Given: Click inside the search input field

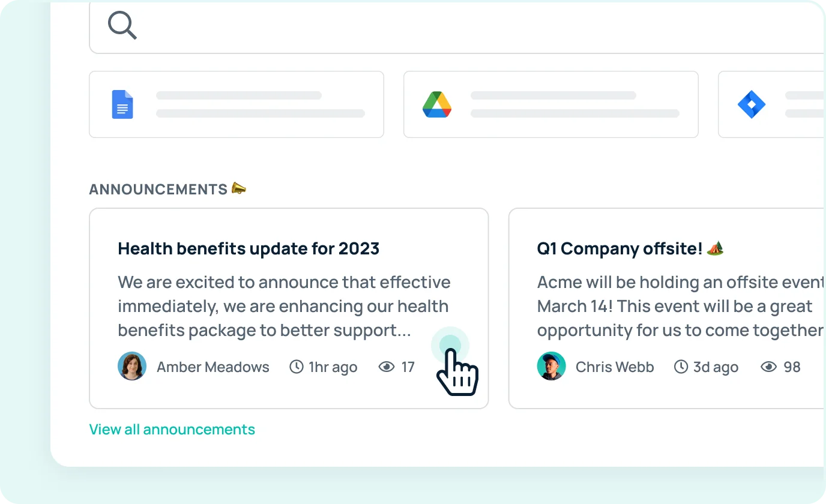Looking at the screenshot, I should click(x=420, y=25).
